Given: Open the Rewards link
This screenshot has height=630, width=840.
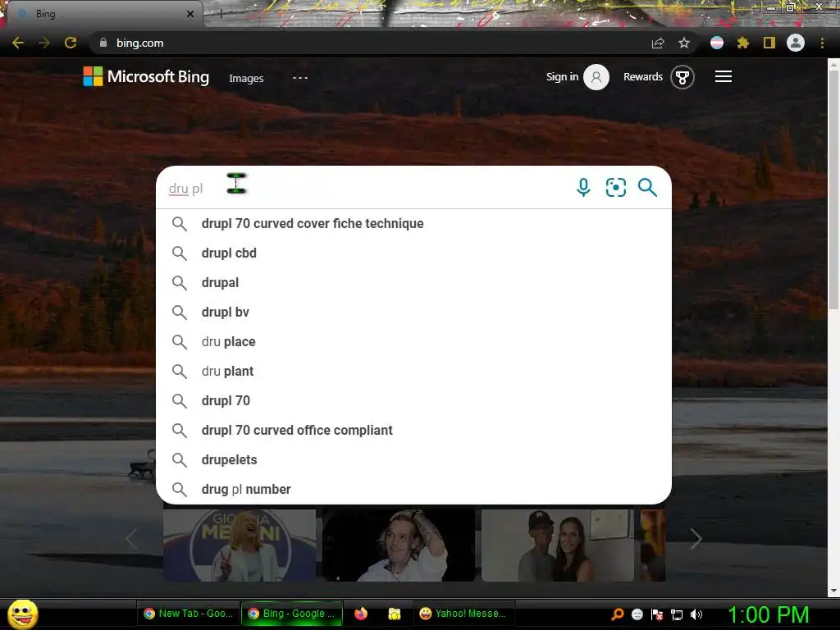Looking at the screenshot, I should (643, 76).
